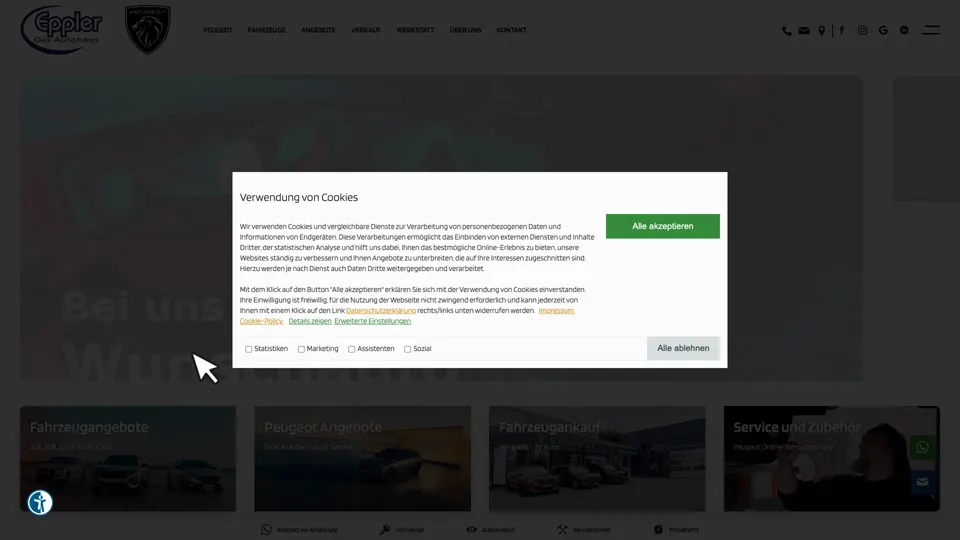Open the Impressum link
Viewport: 960px width, 540px height.
[557, 310]
